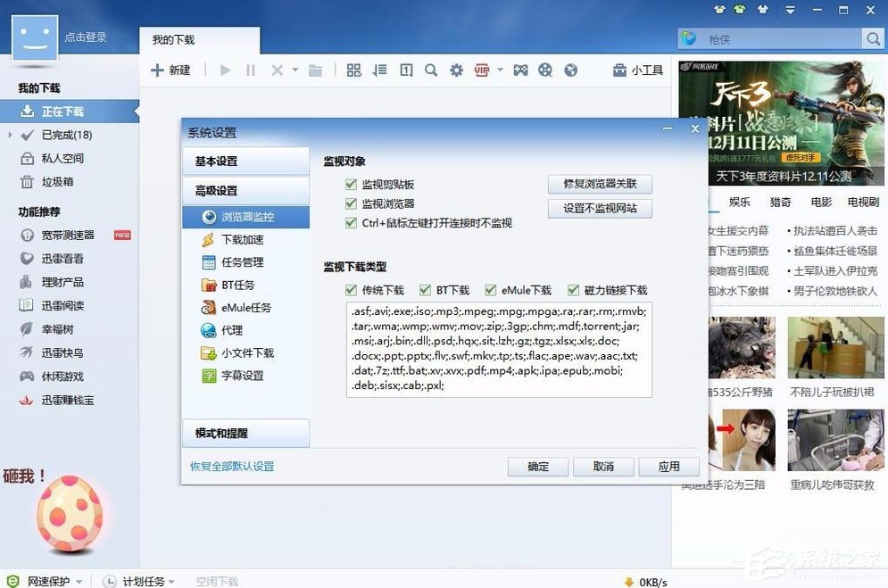
Task: Click the 修复浏览器关联 button
Action: click(600, 184)
